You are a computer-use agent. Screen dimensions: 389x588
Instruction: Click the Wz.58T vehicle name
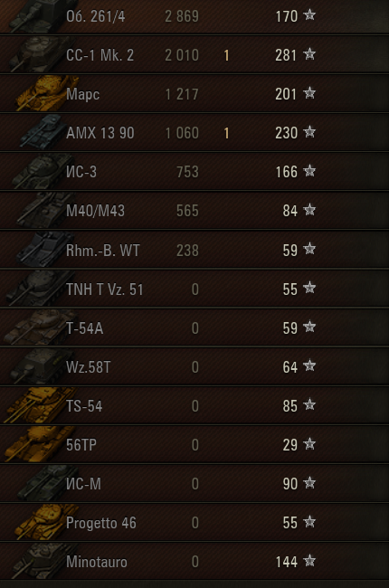point(88,367)
